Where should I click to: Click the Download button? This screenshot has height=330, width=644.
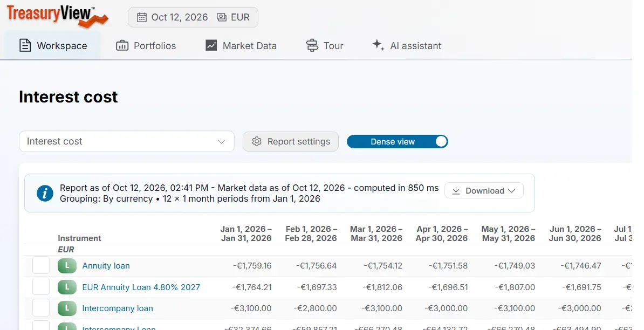tap(484, 191)
